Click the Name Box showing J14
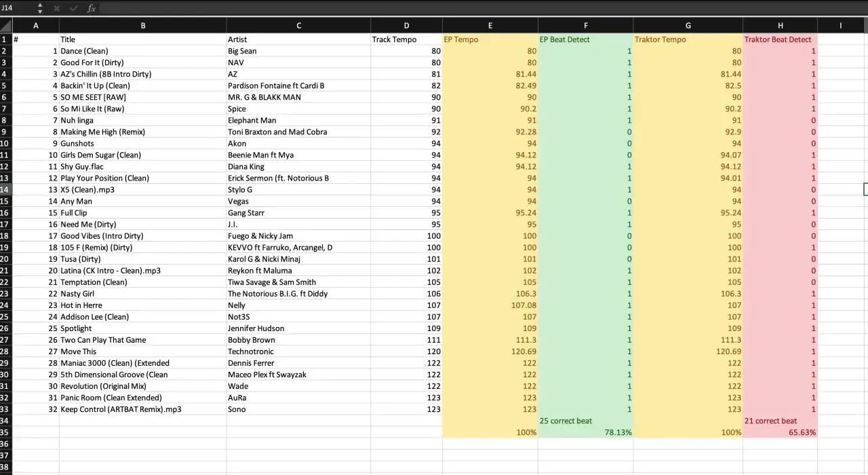Screen dimensions: 868x475 tap(17, 8)
